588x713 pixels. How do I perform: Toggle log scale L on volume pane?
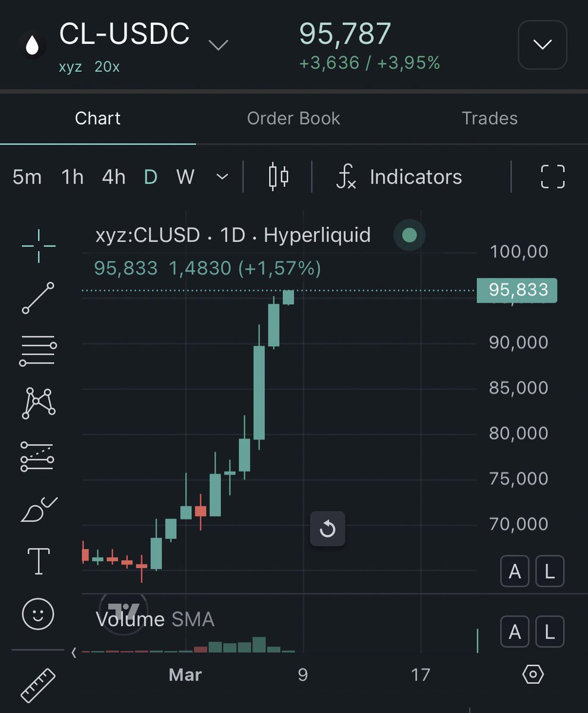[549, 632]
